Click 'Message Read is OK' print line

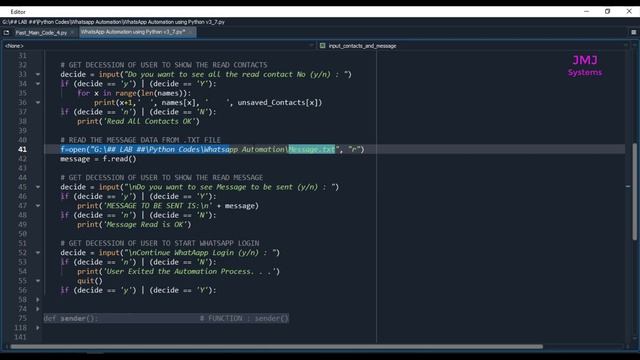134,224
